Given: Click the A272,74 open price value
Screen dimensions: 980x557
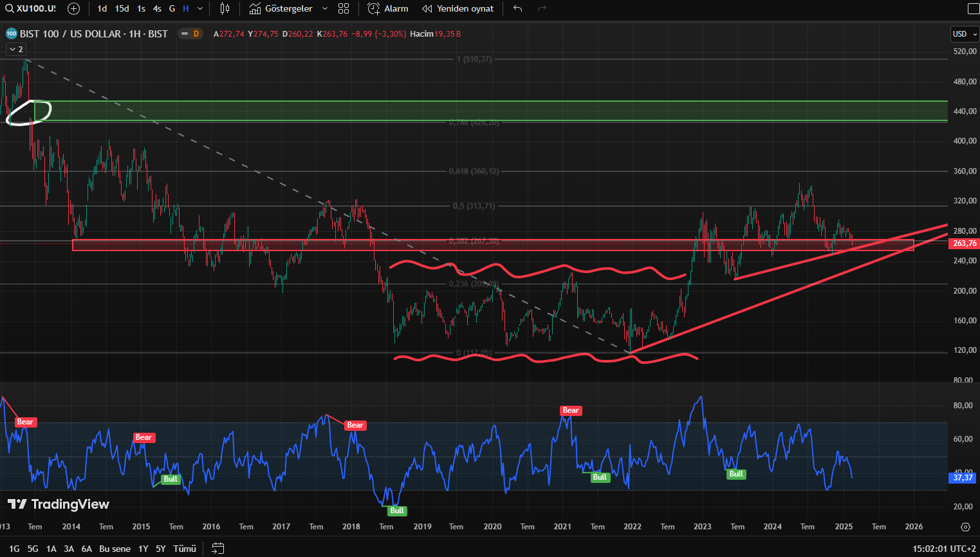Looking at the screenshot, I should pyautogui.click(x=229, y=33).
